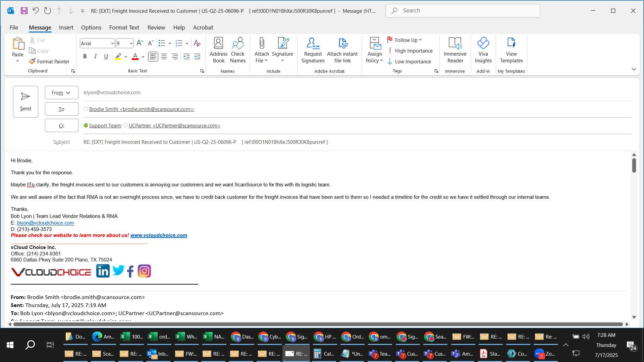Collapse the ribbon with chevron
This screenshot has width=644, height=362.
pos(634,69)
